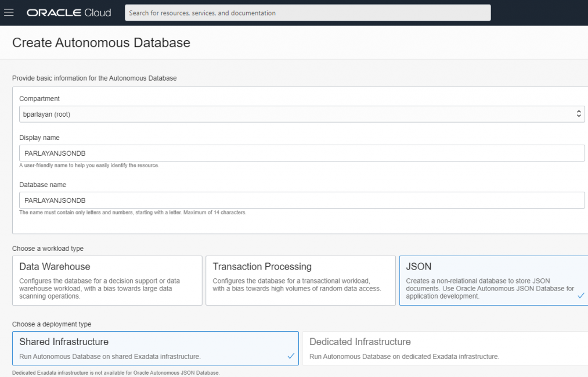
Task: Click the Data Warehouse description text
Action: click(100, 289)
